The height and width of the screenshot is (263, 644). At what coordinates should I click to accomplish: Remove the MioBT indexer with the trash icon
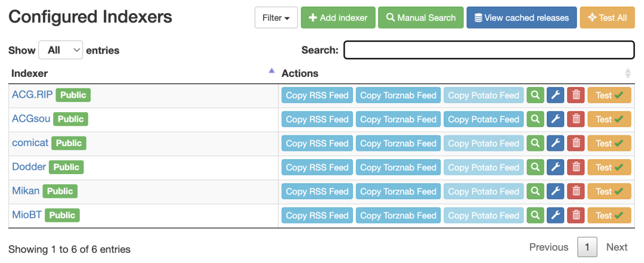576,215
